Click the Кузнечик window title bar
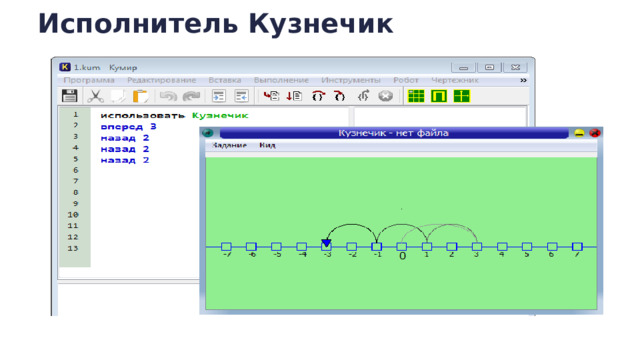The image size is (640, 360). (x=393, y=133)
